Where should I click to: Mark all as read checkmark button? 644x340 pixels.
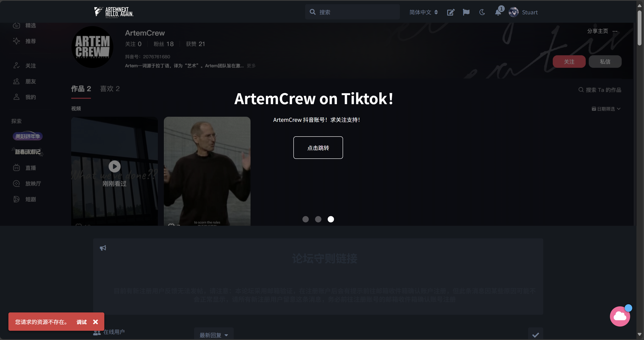535,335
